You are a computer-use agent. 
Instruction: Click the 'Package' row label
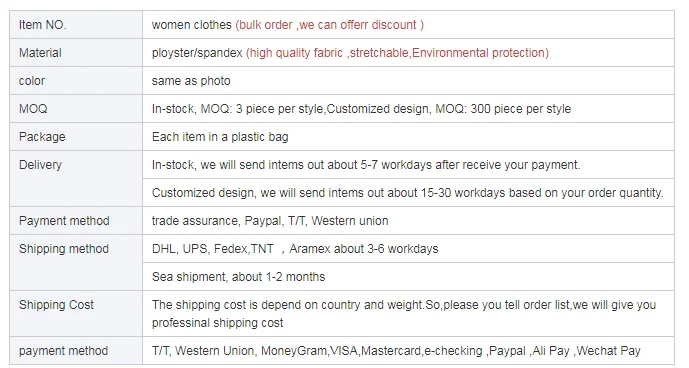(42, 137)
